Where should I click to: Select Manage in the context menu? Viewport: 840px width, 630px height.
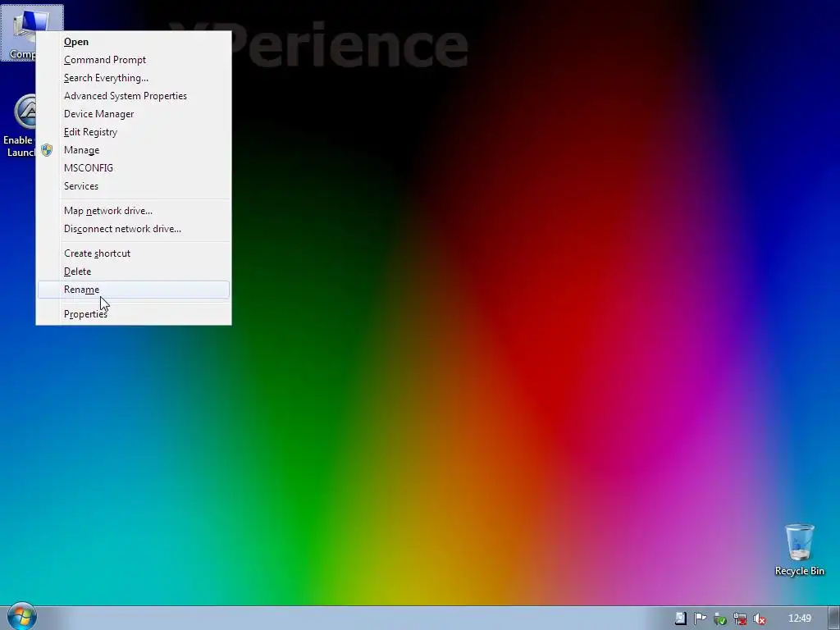coord(134,150)
